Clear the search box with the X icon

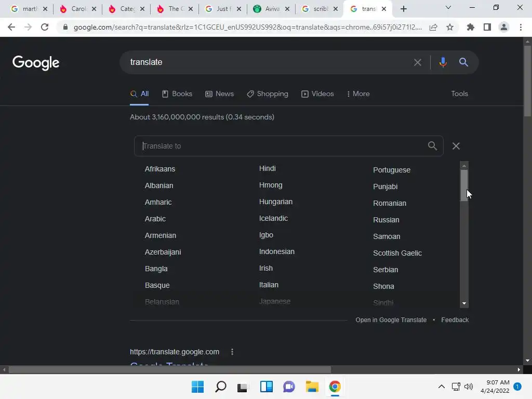[418, 62]
